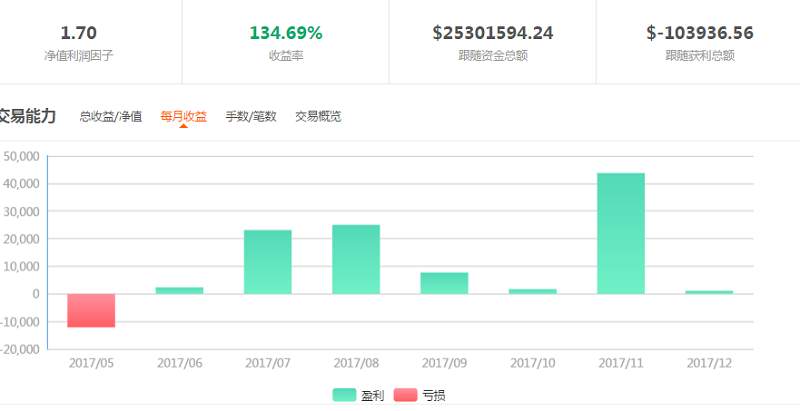
Task: Click the 跟随获利总额 label
Action: pos(700,56)
